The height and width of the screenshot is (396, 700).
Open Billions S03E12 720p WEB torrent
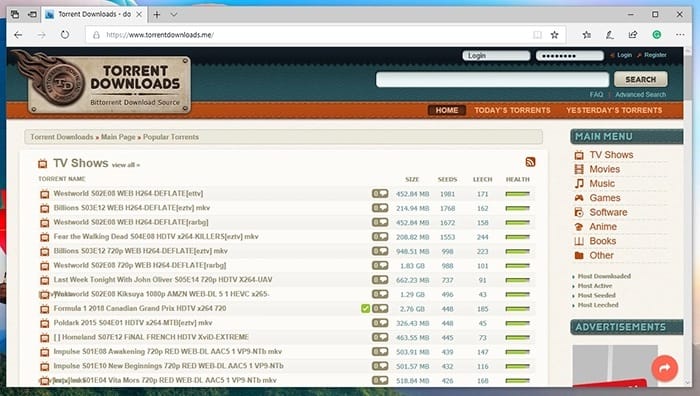141,251
